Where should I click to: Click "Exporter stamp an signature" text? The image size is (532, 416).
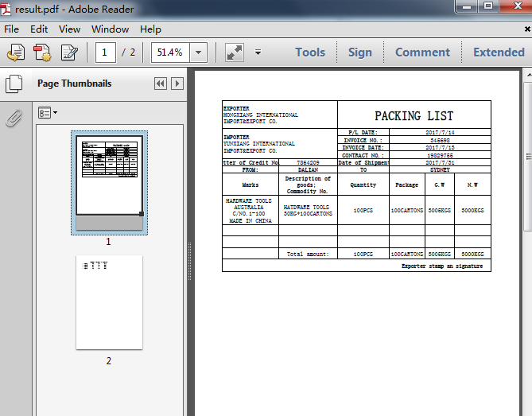[442, 266]
